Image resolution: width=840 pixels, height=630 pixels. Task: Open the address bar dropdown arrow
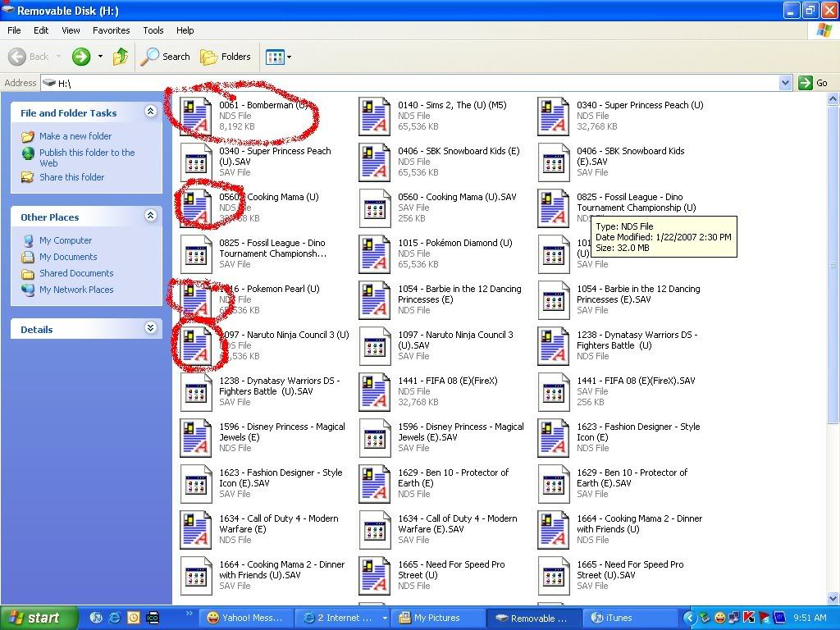[x=785, y=83]
